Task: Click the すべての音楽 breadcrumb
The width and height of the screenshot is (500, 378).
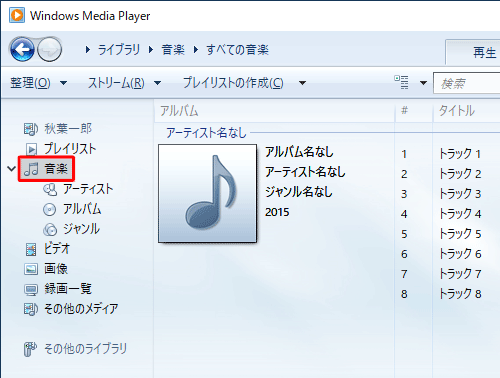Action: tap(237, 50)
